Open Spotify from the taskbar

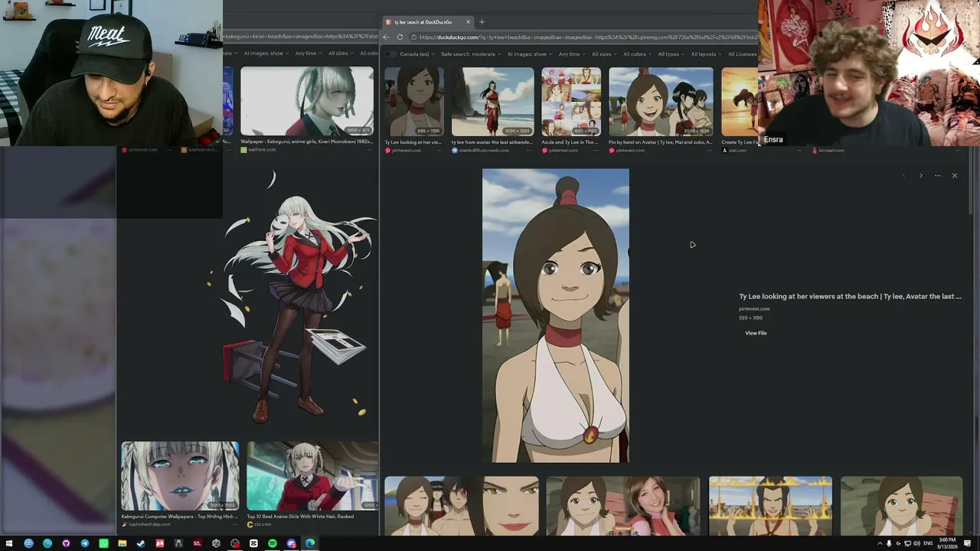pos(273,543)
